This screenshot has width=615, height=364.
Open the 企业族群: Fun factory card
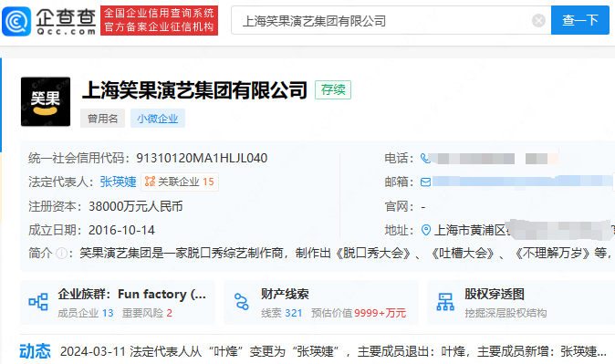pos(118,302)
